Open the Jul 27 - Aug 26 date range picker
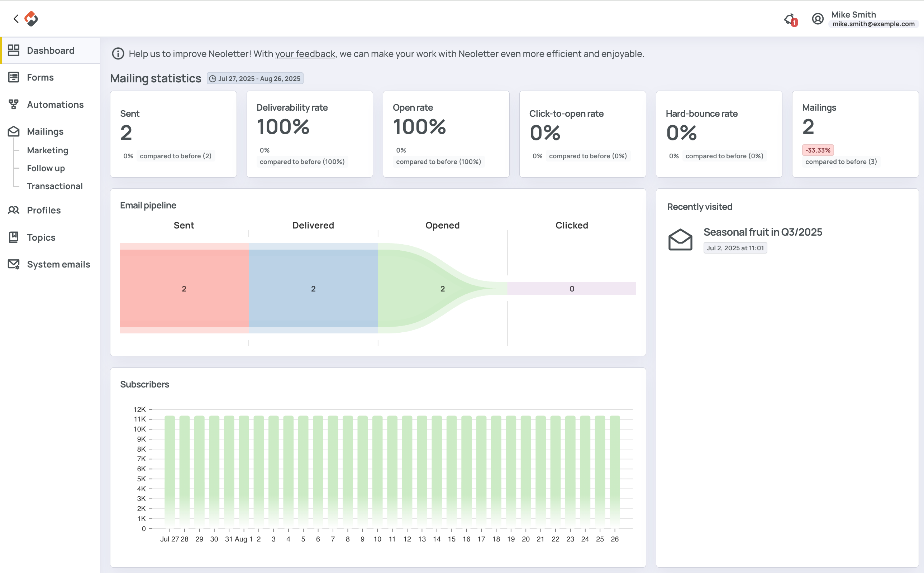924x573 pixels. [255, 78]
